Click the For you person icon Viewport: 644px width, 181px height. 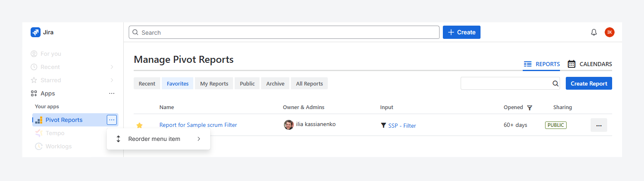click(34, 54)
